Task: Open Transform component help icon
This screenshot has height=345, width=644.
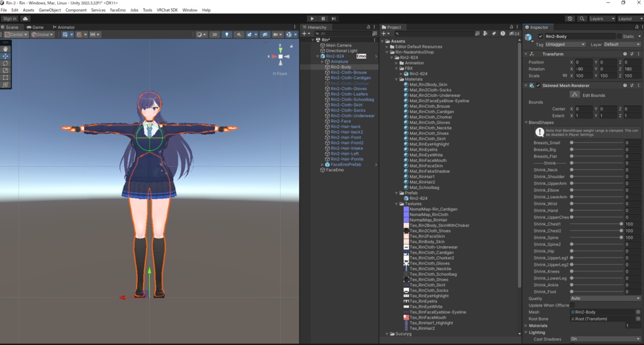Action: click(x=625, y=54)
